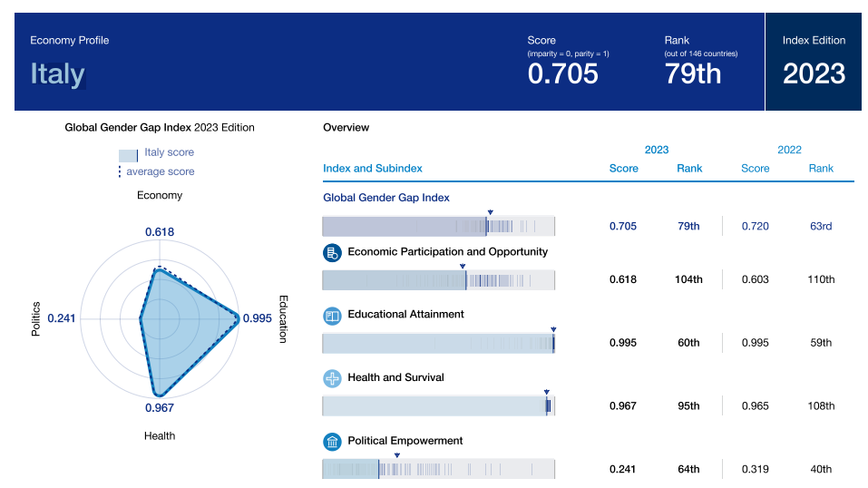Click the Political Empowerment building icon
This screenshot has width=868, height=488.
click(x=332, y=442)
